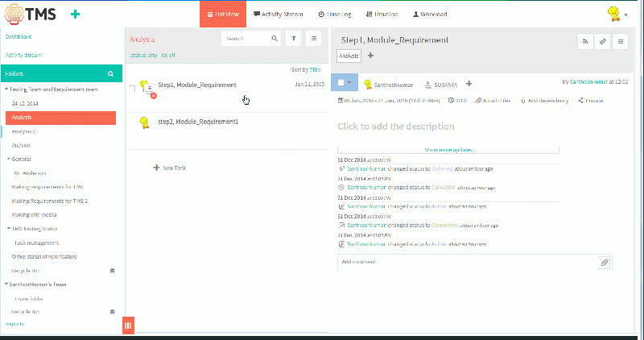644x340 pixels.
Task: Click the calendar date range icon
Action: [x=340, y=101]
